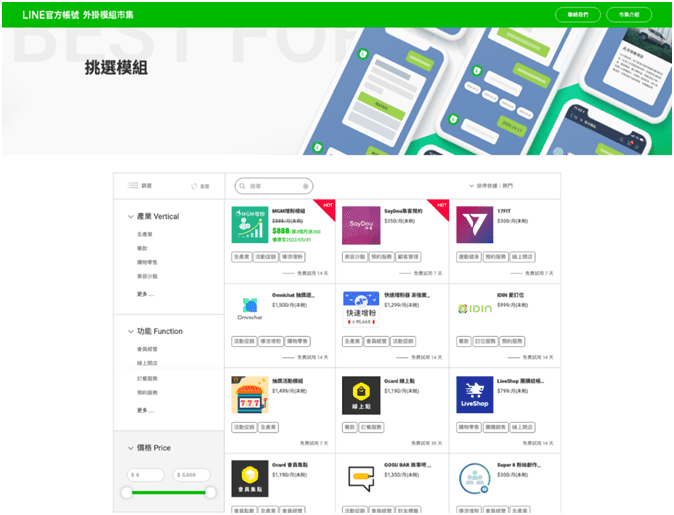Screen dimensions: 674x515
Task: Click the search input field
Action: (274, 186)
